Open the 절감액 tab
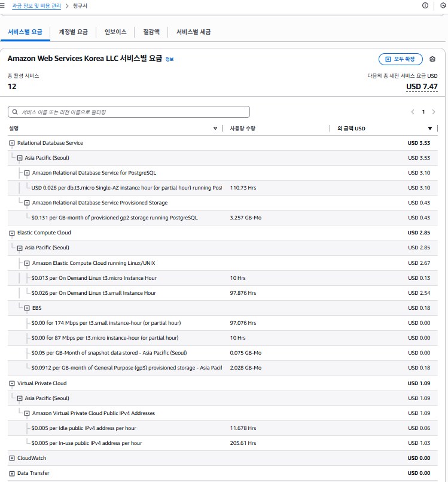The height and width of the screenshot is (482, 448). 151,32
